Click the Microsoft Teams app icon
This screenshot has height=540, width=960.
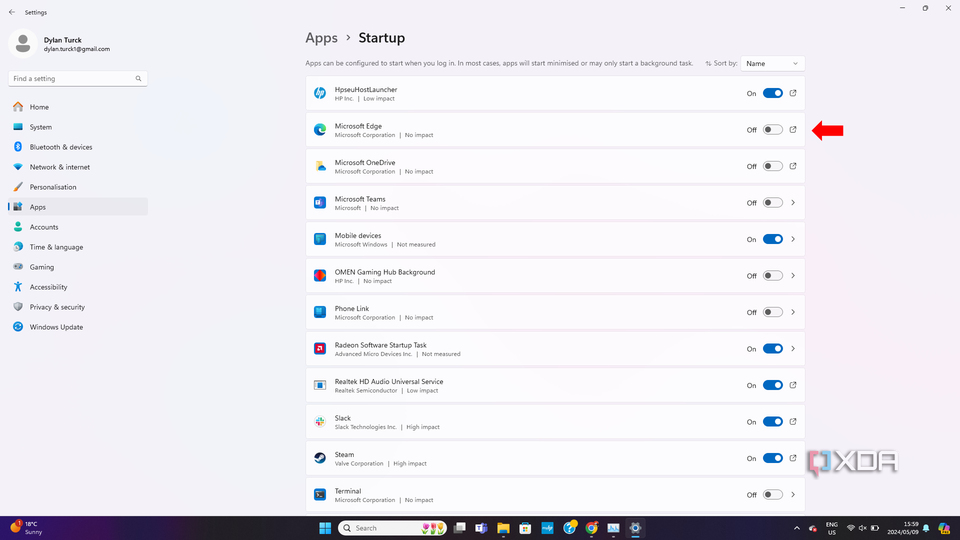coord(320,203)
